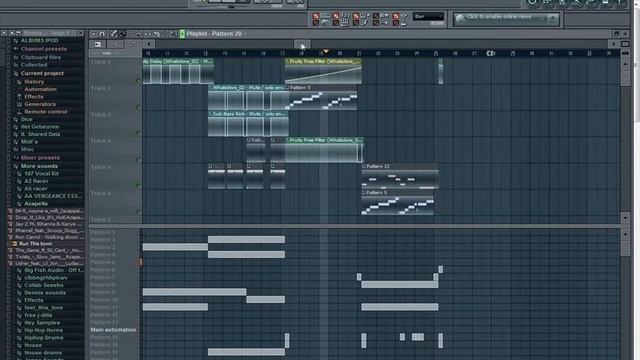Collapse the Acapella folder
Viewport: 640px width, 360px height.
[x=36, y=204]
